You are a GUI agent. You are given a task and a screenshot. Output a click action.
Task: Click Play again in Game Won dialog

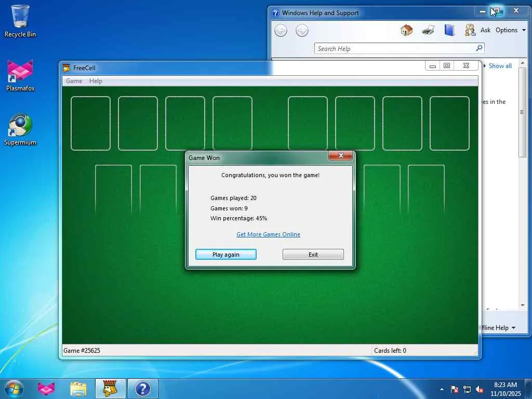point(225,255)
